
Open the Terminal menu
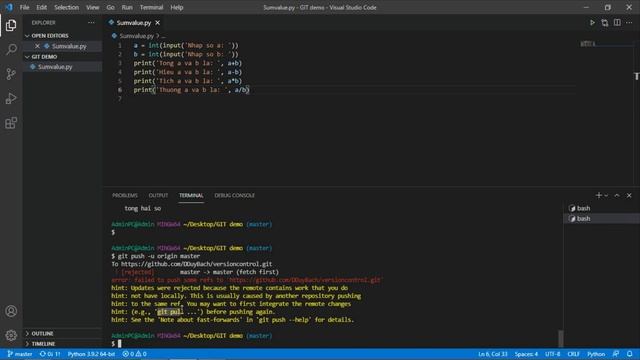point(151,7)
